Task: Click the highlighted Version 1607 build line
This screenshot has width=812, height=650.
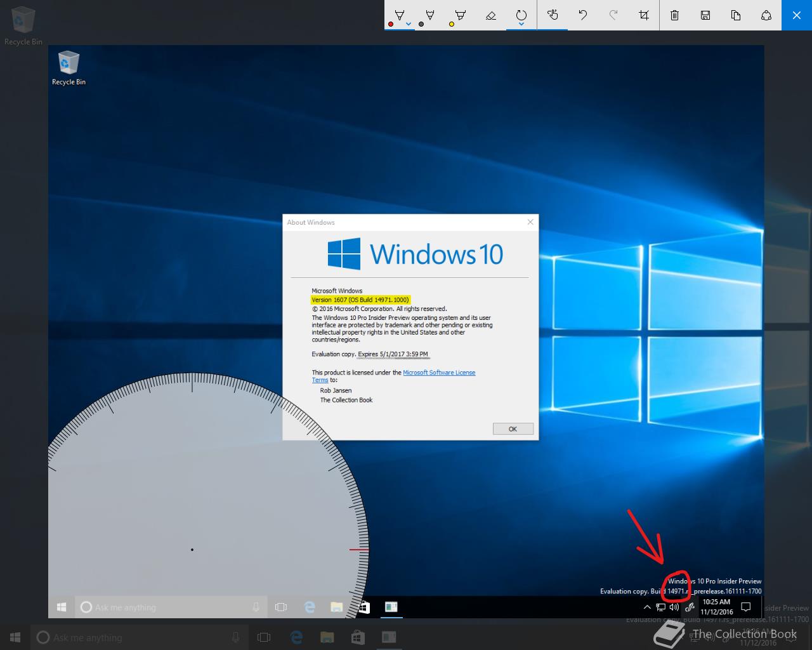Action: [360, 300]
